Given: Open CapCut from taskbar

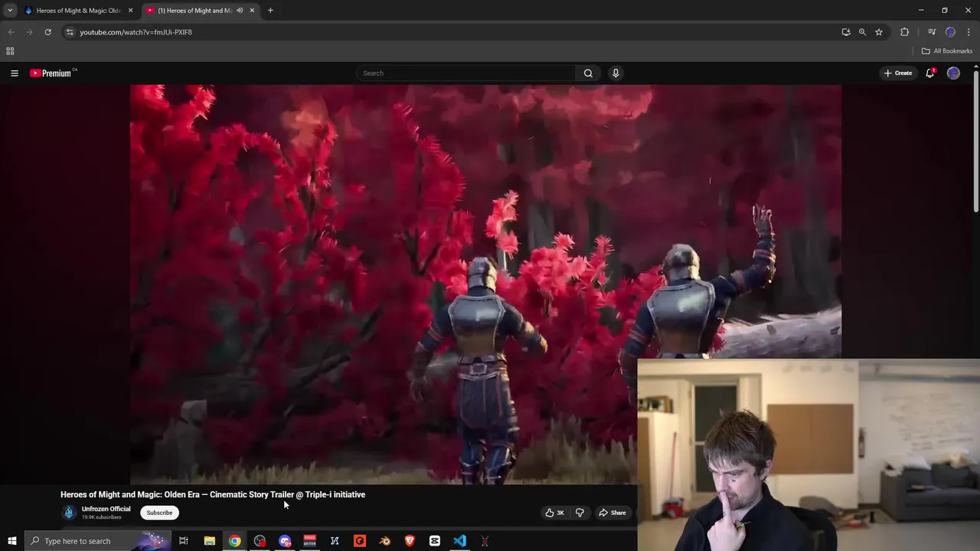Looking at the screenshot, I should (435, 541).
